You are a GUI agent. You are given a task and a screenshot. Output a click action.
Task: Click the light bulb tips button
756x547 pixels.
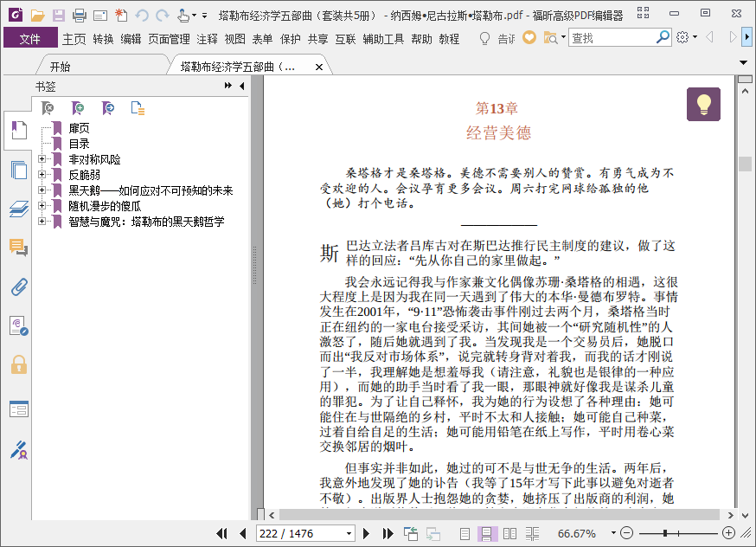pyautogui.click(x=703, y=104)
